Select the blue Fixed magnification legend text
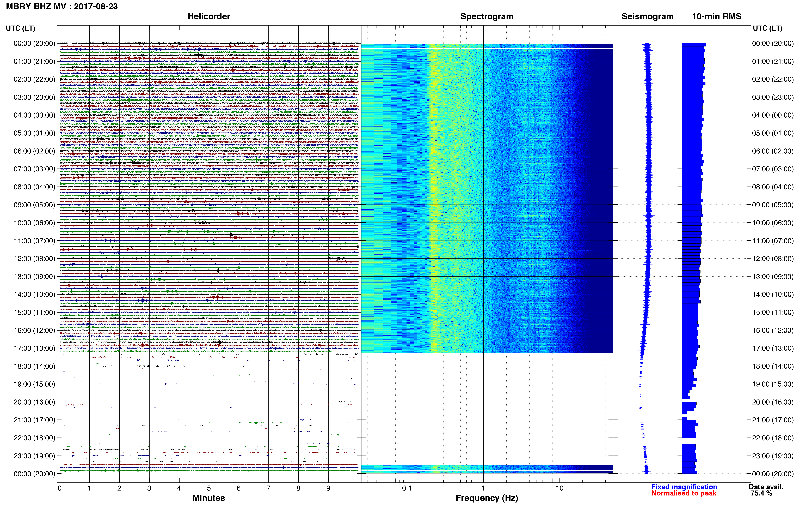Viewport: 812px width, 508px height. [684, 487]
